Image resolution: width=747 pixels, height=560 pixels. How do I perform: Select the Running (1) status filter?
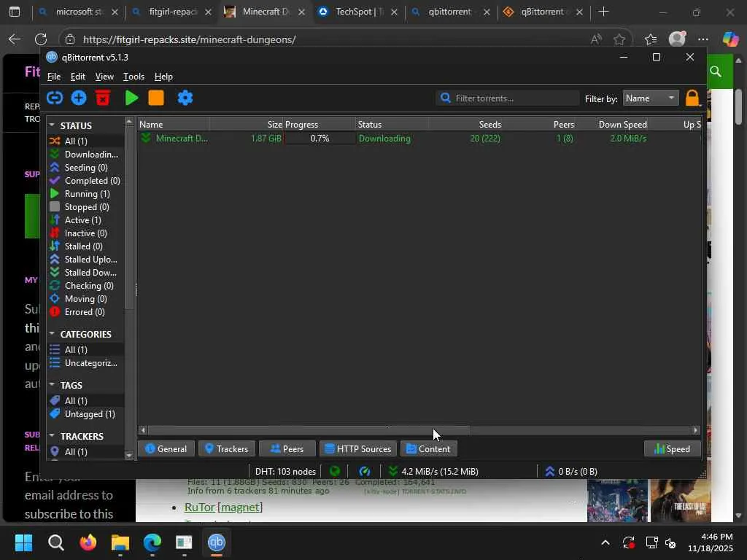[86, 194]
